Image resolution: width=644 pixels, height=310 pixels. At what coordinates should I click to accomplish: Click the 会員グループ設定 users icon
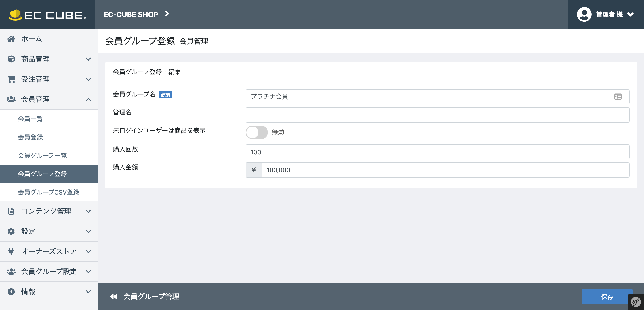tap(11, 272)
